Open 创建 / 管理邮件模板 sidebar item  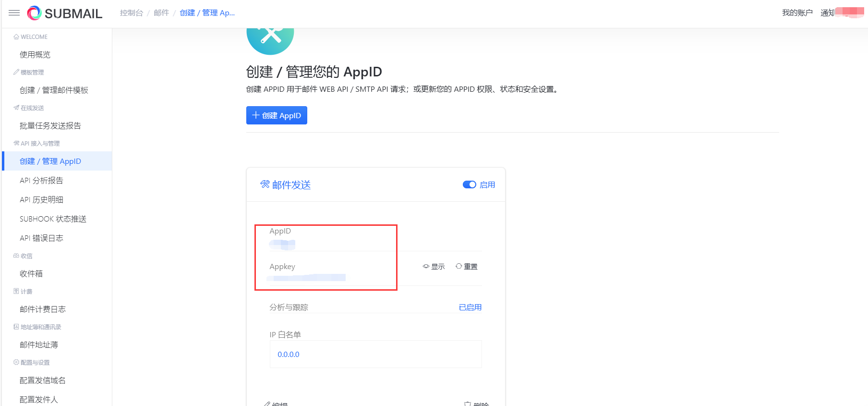tap(54, 90)
